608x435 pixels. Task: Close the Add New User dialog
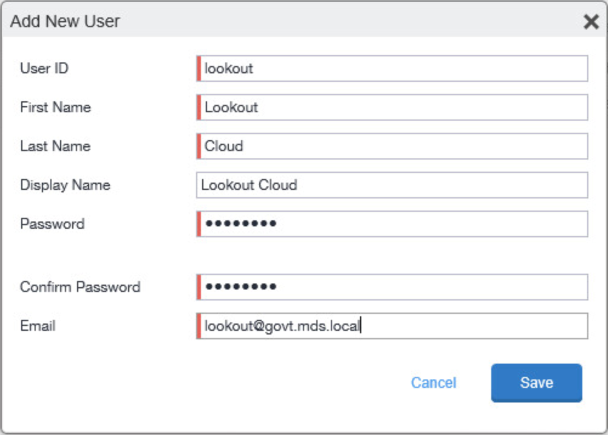[x=591, y=22]
